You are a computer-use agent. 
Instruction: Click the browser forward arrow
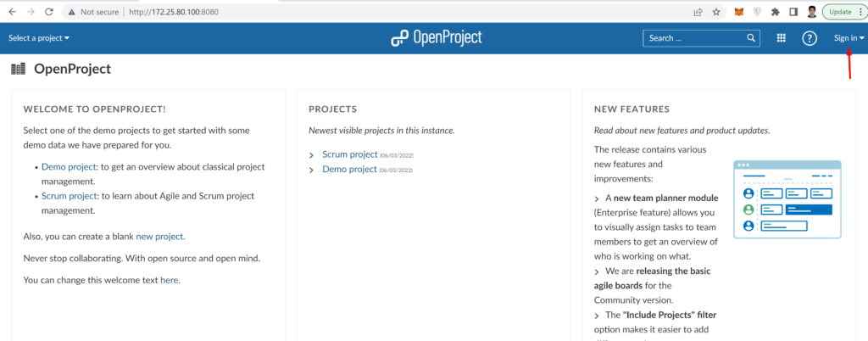(31, 12)
